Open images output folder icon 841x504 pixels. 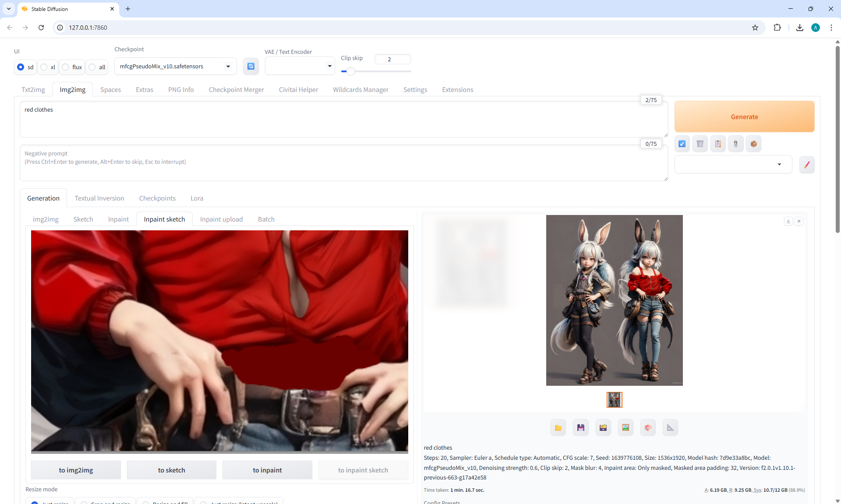click(558, 428)
